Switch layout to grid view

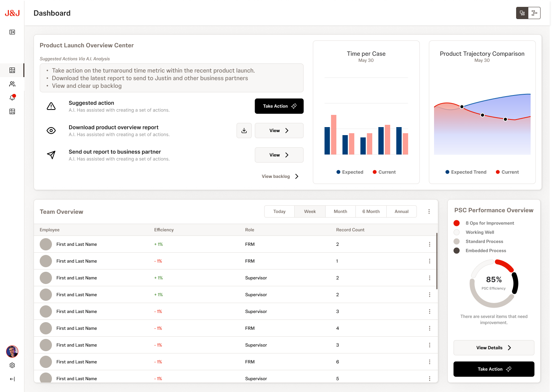(522, 13)
